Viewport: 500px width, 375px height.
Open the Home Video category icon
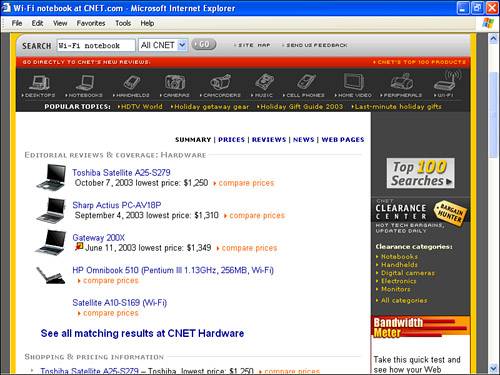354,82
